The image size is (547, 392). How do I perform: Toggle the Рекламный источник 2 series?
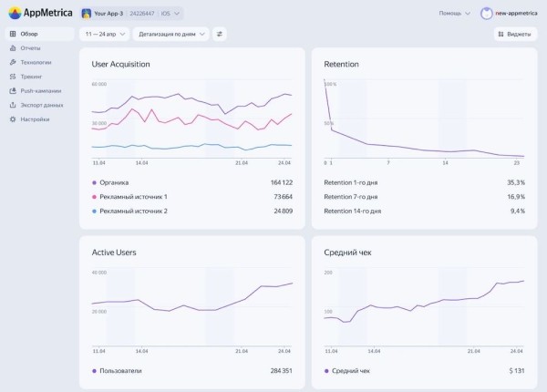pos(133,211)
